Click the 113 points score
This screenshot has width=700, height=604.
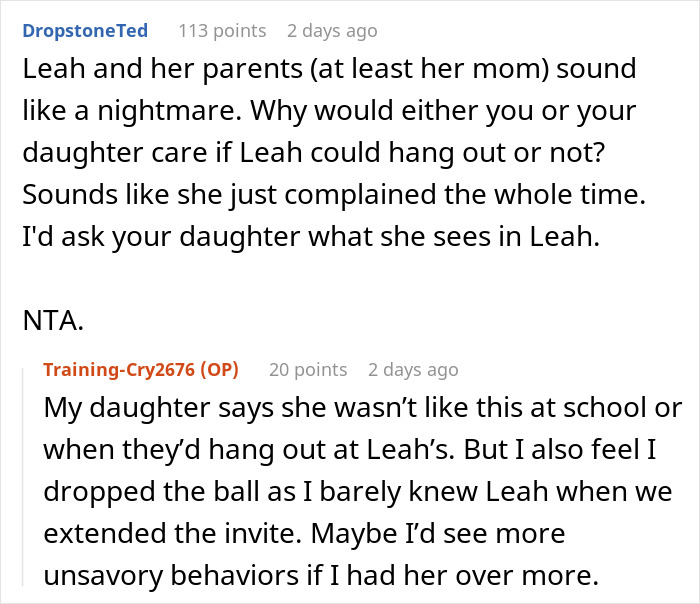click(x=221, y=31)
